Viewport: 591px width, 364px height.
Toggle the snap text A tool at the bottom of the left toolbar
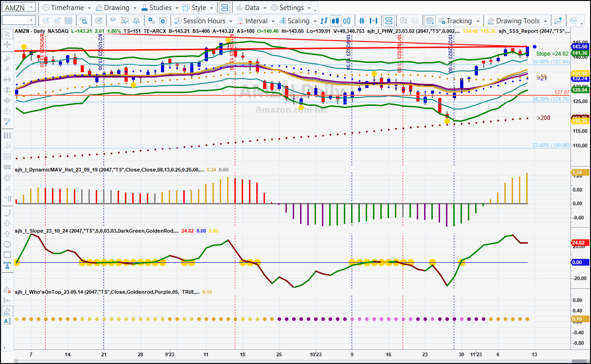click(7, 321)
